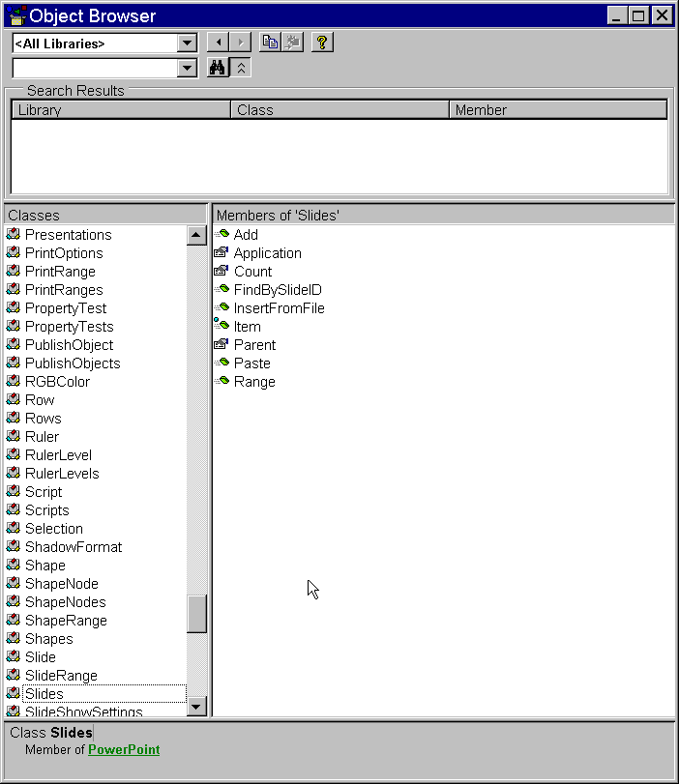Select the ShapeRange class
The height and width of the screenshot is (784, 679).
pos(66,621)
